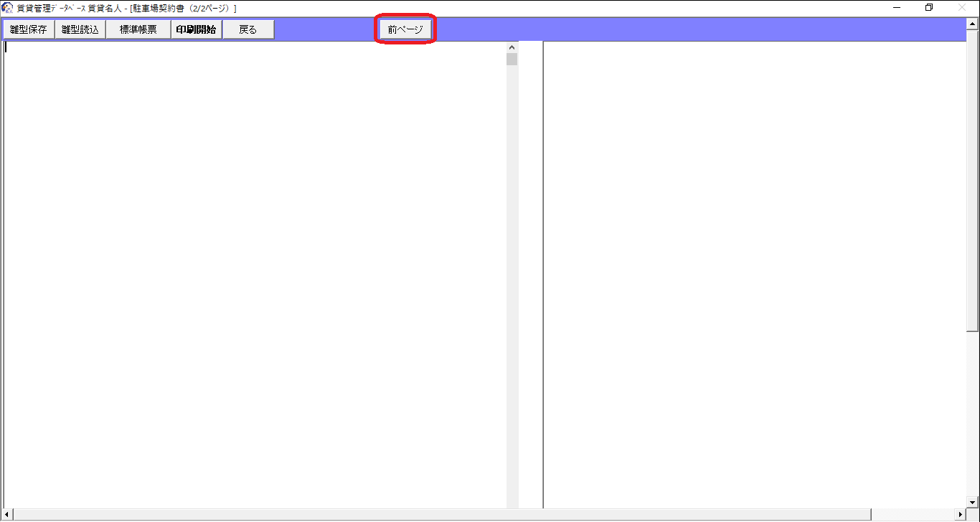Click up arrow of window vertical scrollbar
The height and width of the screenshot is (522, 980).
pyautogui.click(x=973, y=24)
